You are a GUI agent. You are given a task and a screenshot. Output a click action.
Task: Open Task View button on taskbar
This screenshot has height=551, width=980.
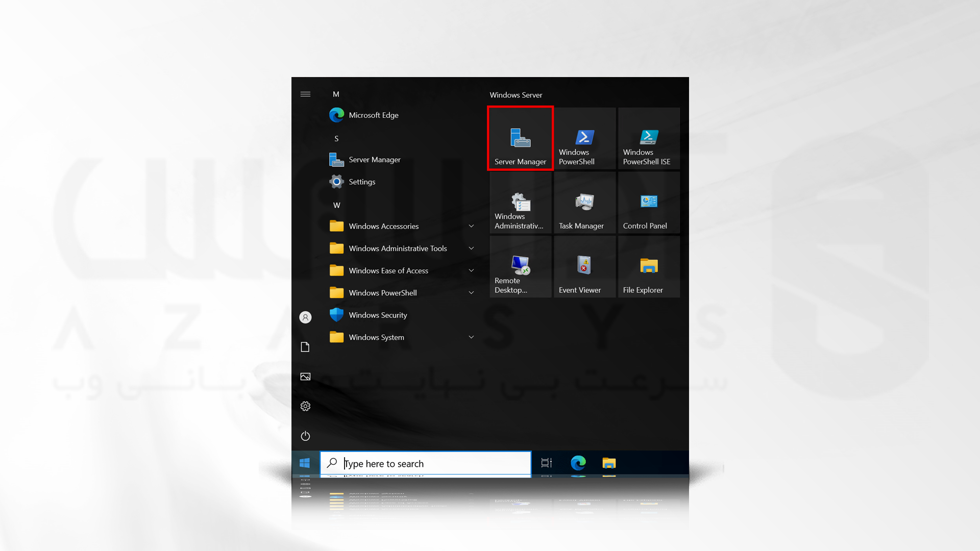[546, 463]
